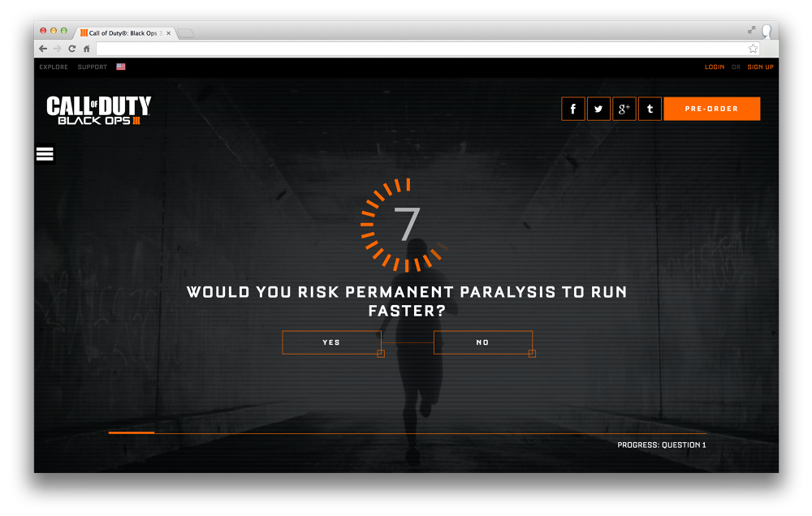Screen dimensions: 812x516
Task: Click the browser home icon
Action: (x=87, y=49)
